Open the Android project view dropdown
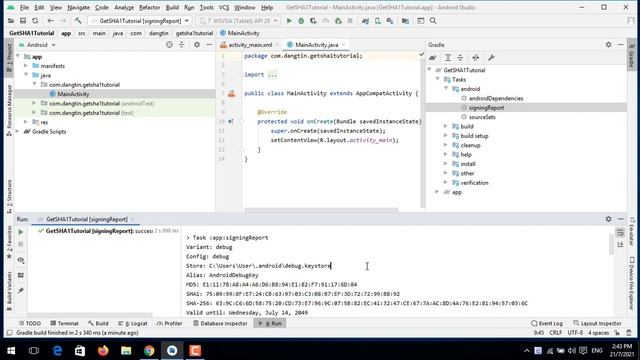Viewport: 640px width, 360px height. (37, 45)
